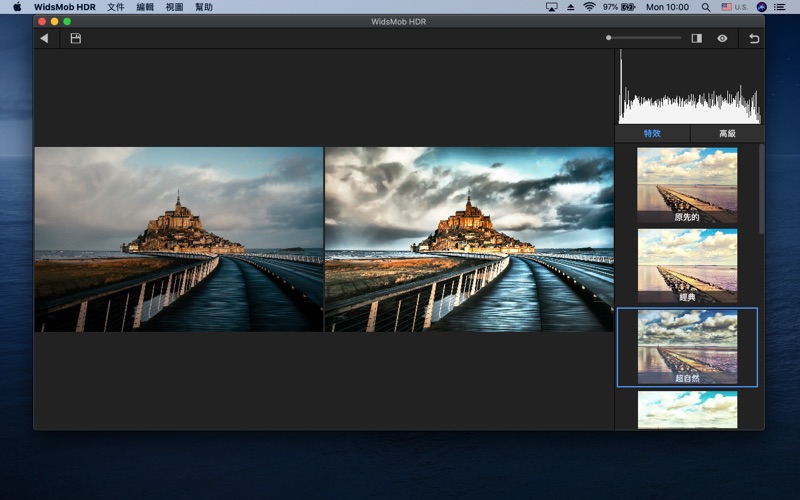The width and height of the screenshot is (800, 500).
Task: Open the 視圖 menu
Action: [174, 7]
